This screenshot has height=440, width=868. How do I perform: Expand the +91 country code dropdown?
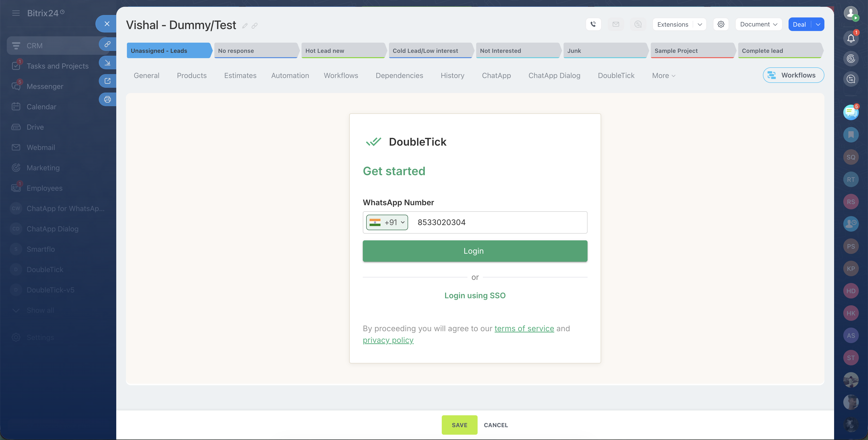387,222
